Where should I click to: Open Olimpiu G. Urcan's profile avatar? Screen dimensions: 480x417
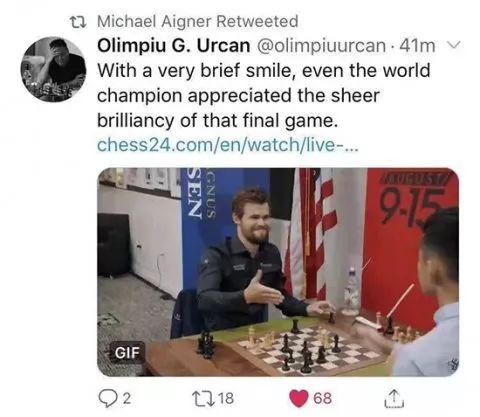pos(53,69)
